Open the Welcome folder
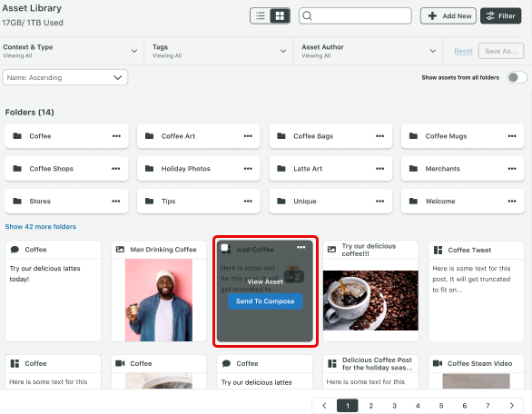The image size is (532, 414). point(462,202)
